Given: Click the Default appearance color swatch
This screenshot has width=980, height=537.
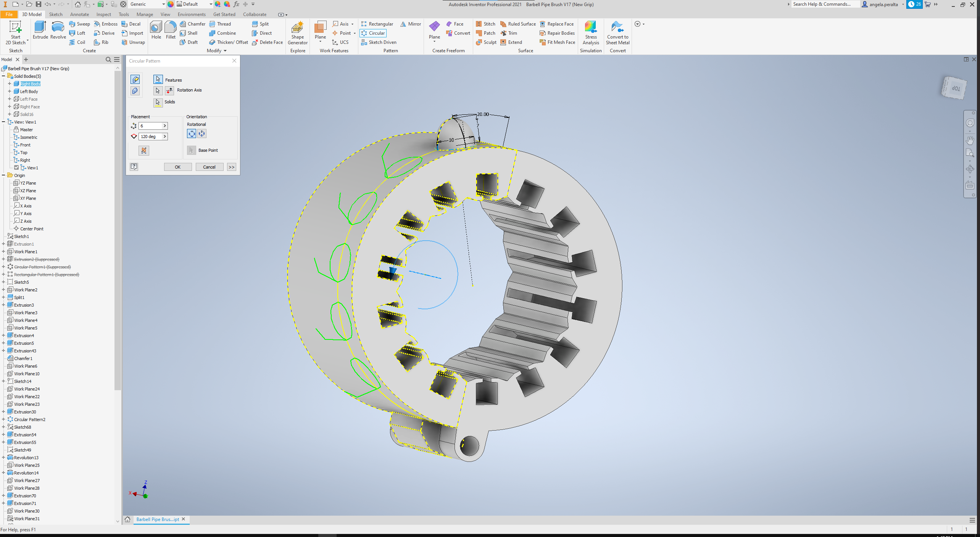Looking at the screenshot, I should tap(179, 4).
